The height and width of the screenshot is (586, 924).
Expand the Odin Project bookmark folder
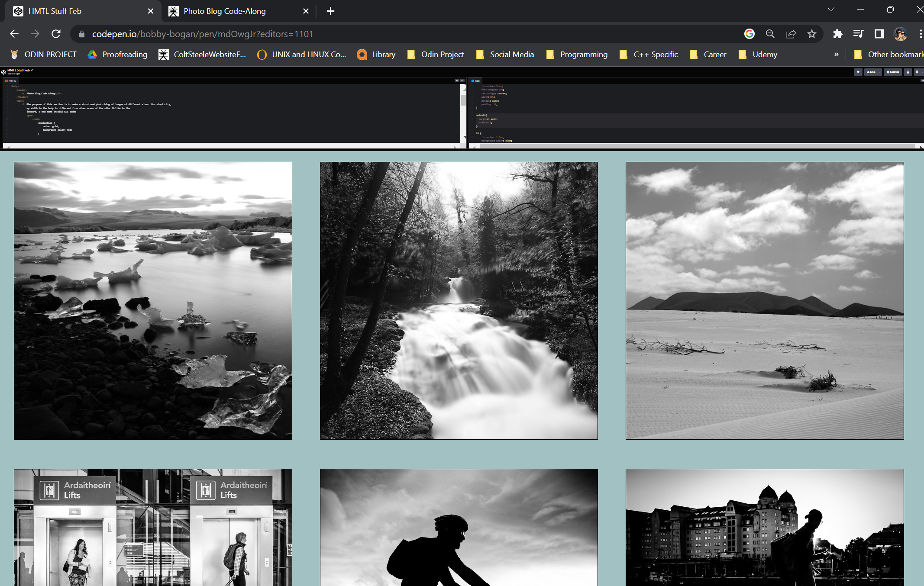[436, 54]
